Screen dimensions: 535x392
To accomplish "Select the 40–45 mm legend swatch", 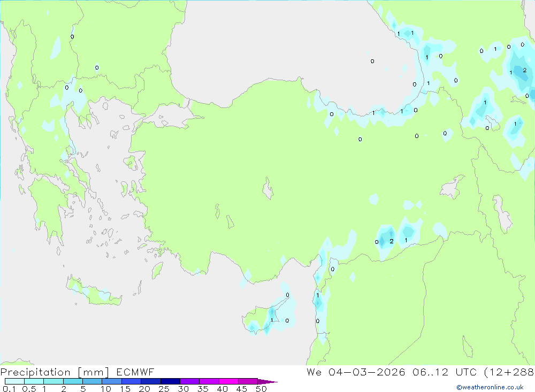I will tap(228, 381).
